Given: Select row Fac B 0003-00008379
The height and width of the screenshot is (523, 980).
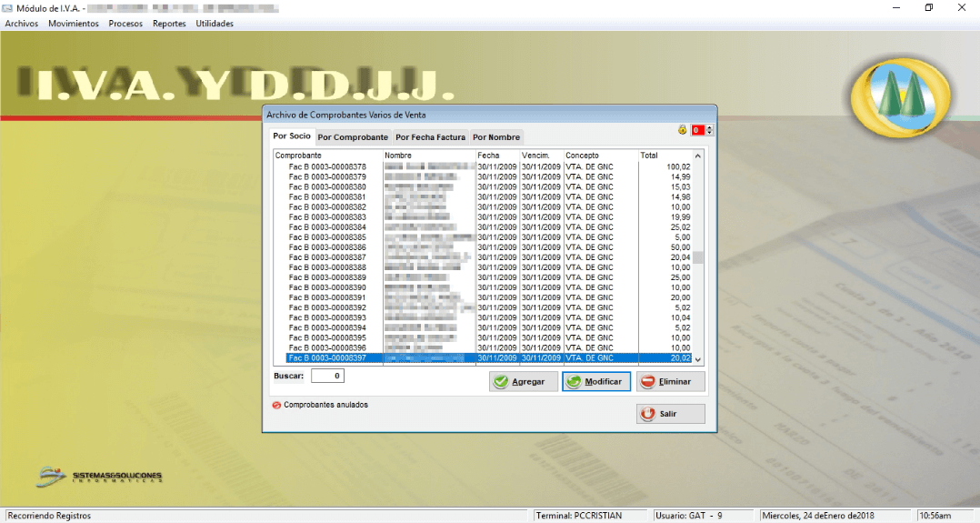Looking at the screenshot, I should coord(489,177).
